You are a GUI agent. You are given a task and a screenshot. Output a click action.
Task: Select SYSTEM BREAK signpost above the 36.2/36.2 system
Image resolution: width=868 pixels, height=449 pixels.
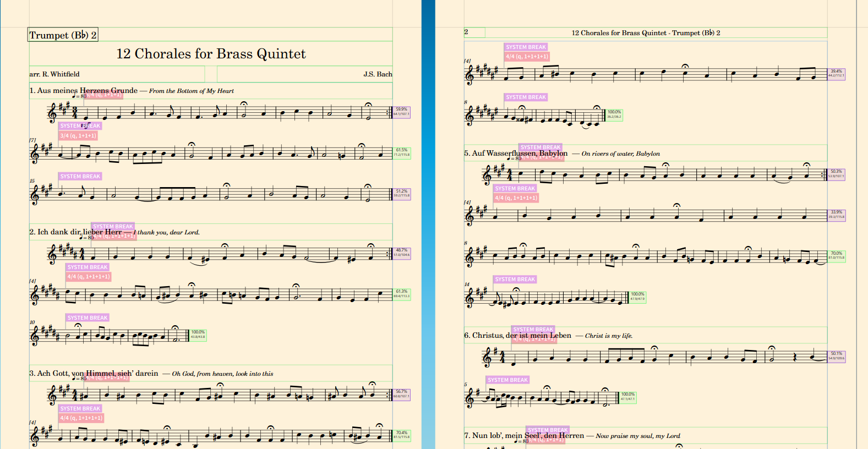[x=526, y=97]
